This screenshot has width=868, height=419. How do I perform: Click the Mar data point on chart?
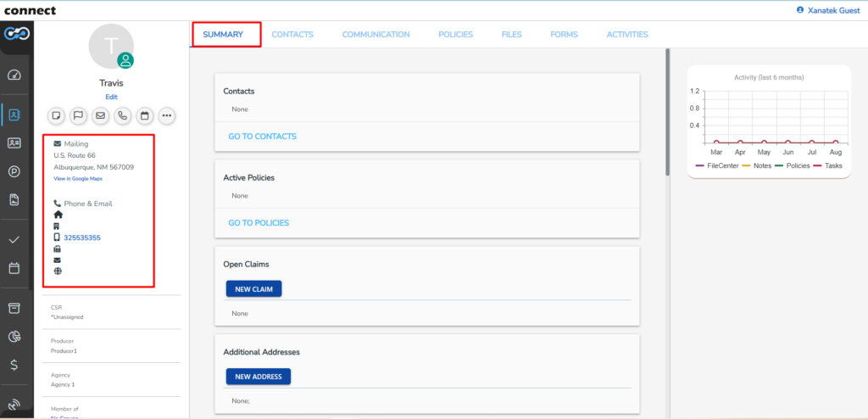click(x=716, y=142)
